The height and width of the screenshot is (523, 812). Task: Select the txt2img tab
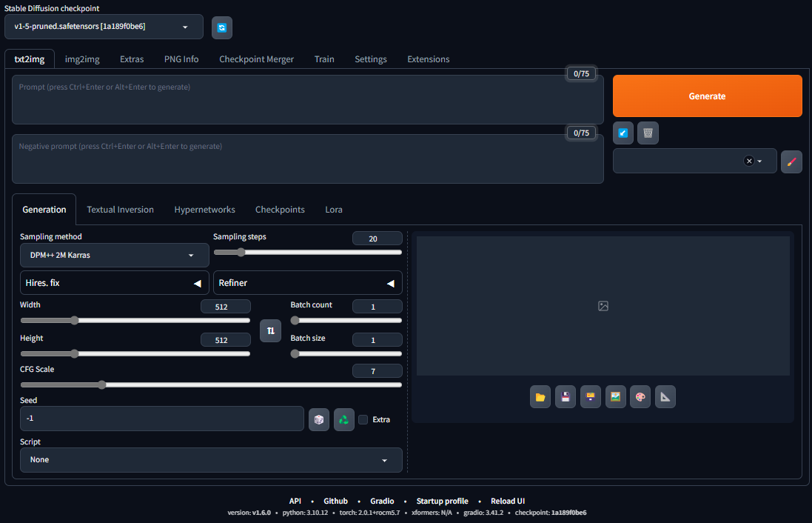coord(30,59)
